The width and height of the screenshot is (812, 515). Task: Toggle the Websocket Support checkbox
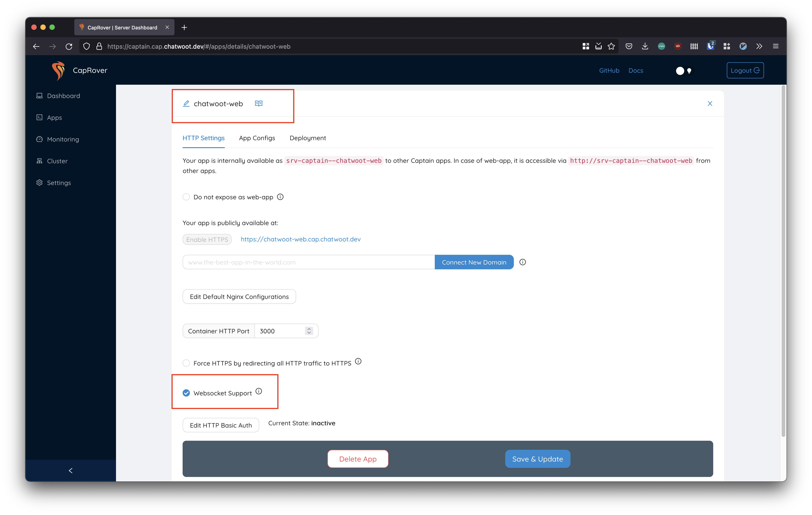(x=186, y=393)
